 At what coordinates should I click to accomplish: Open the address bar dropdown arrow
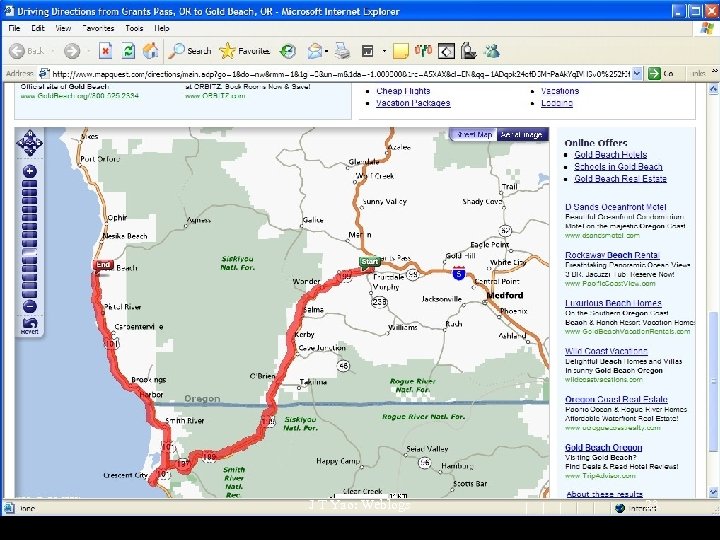(x=636, y=73)
